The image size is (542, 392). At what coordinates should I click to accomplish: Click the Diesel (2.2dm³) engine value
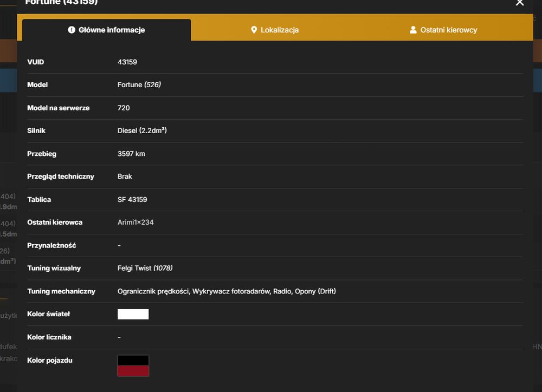click(142, 130)
